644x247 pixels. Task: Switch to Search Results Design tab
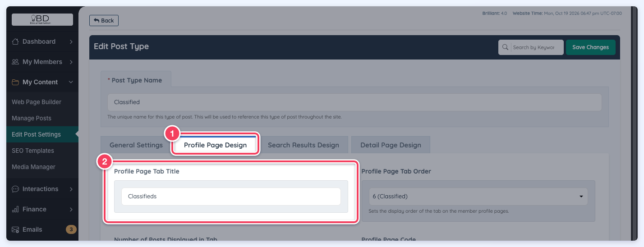pyautogui.click(x=304, y=145)
